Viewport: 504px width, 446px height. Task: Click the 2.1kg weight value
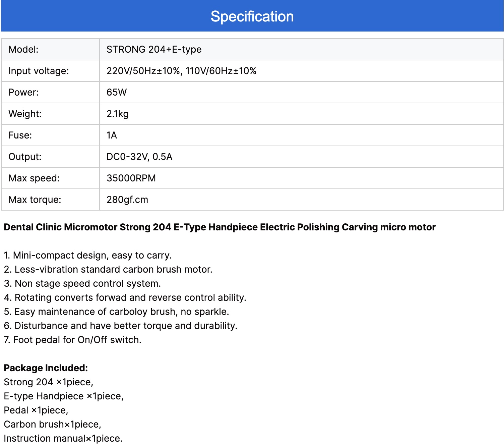[x=117, y=114]
